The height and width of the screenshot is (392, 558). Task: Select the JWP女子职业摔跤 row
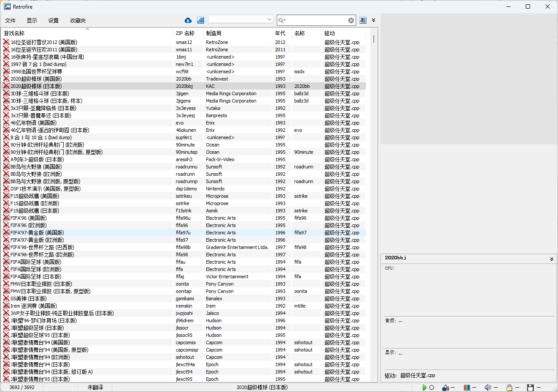click(184, 313)
